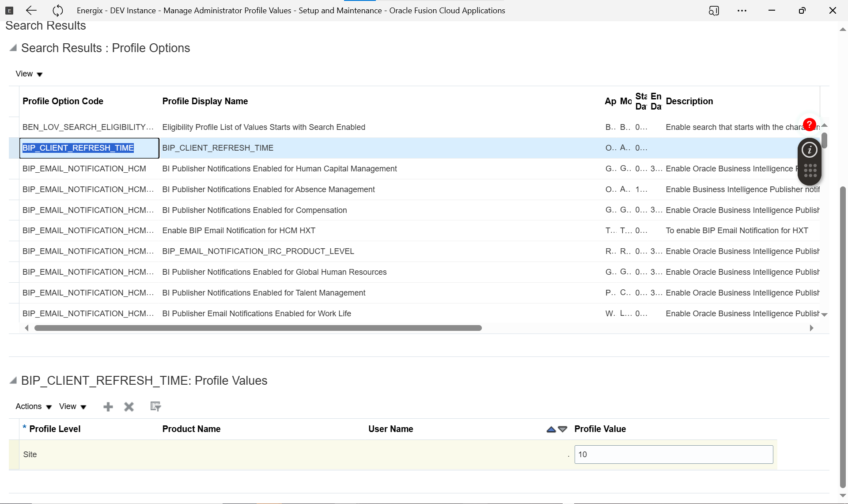Sort User Name column ascending
Viewport: 848px width, 504px height.
point(551,429)
